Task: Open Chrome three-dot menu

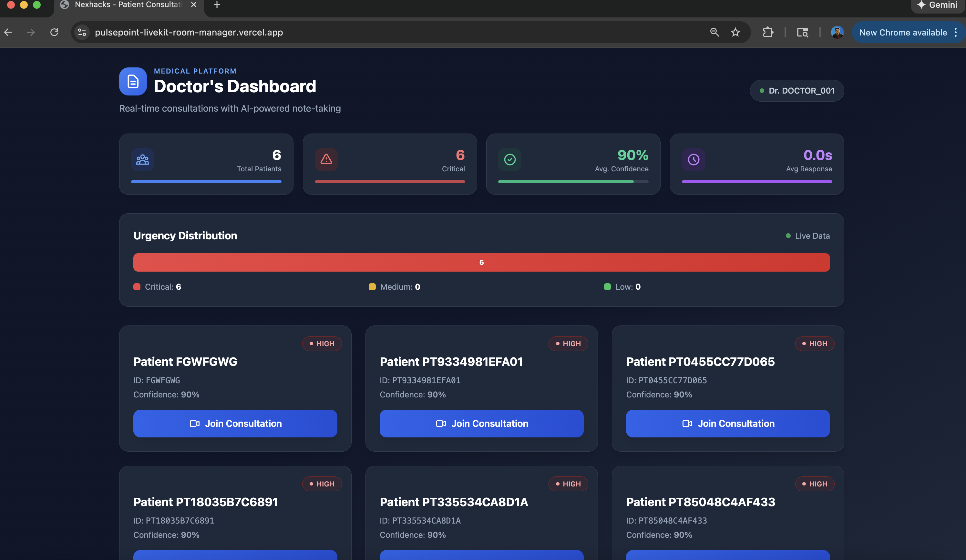Action: click(x=956, y=32)
